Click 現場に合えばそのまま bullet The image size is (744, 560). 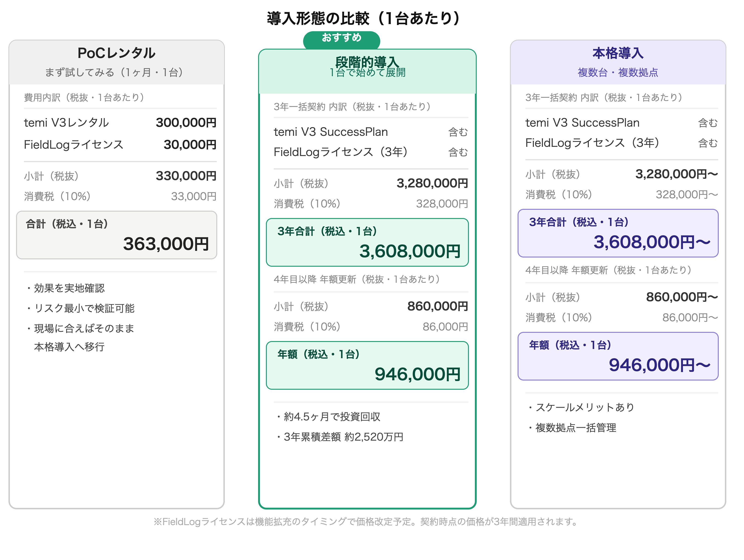coord(81,328)
